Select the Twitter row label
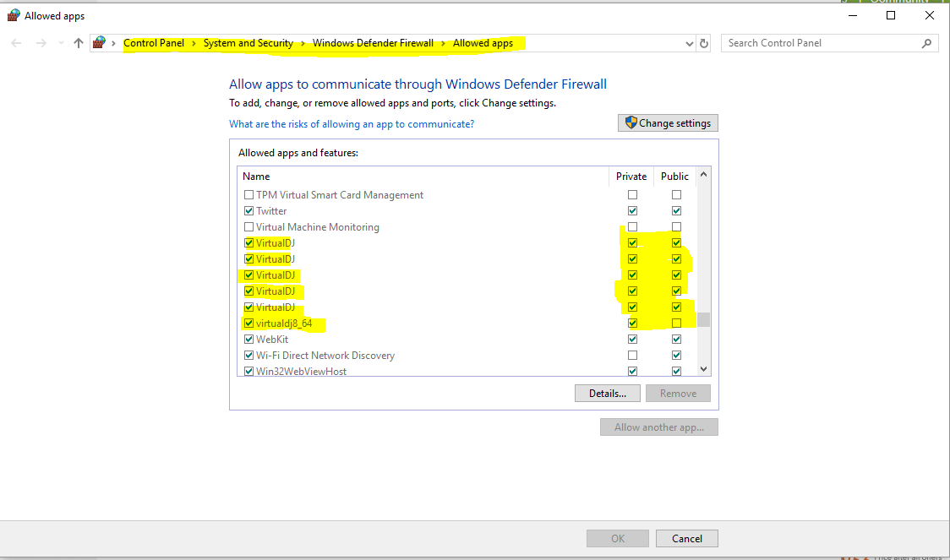The height and width of the screenshot is (560, 950). click(271, 211)
